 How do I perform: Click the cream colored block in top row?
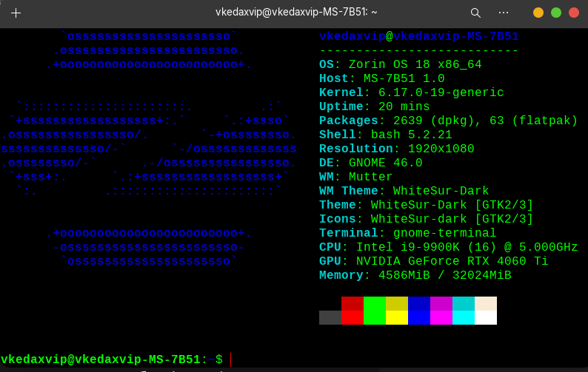coord(486,303)
